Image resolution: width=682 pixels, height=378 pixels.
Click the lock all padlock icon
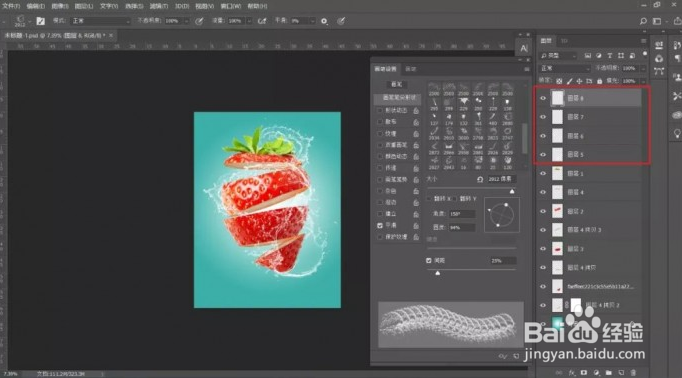[x=599, y=81]
